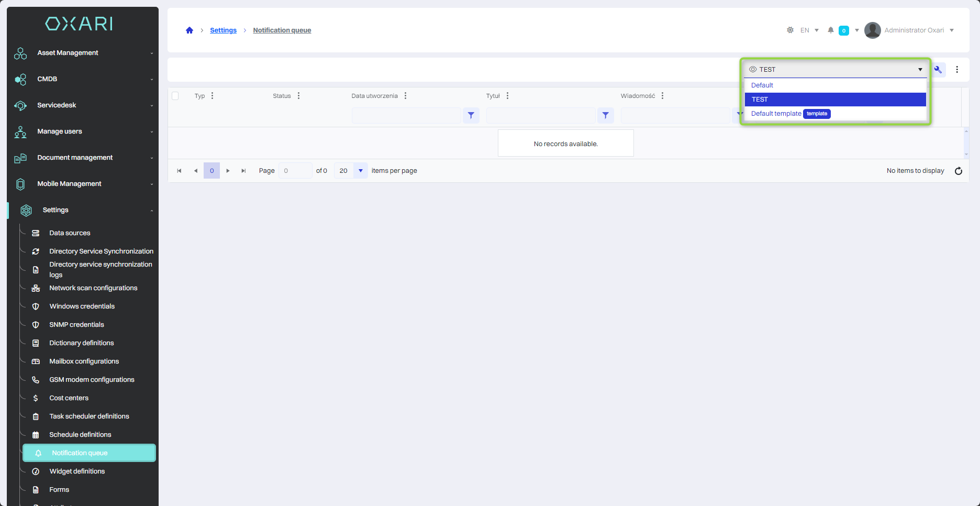
Task: Open the wrench view settings icon
Action: point(938,70)
